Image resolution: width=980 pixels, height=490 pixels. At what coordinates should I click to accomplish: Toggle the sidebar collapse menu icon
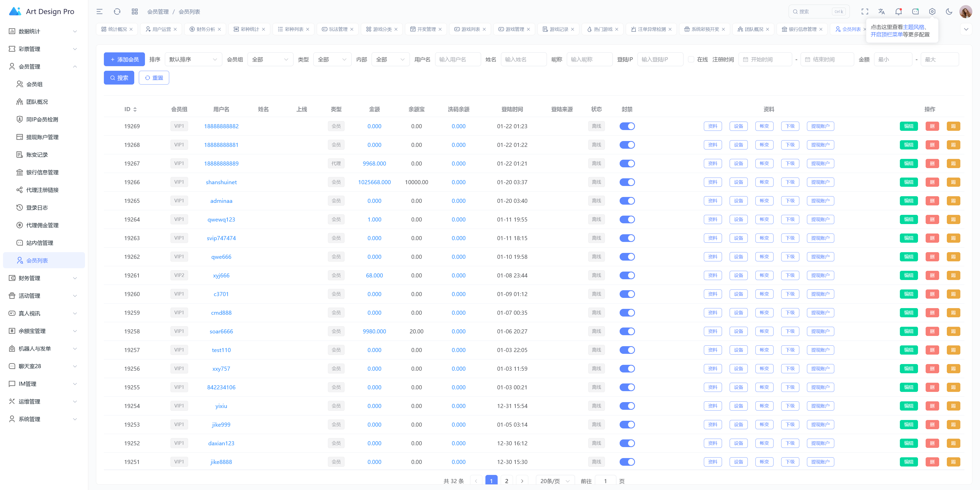point(99,11)
